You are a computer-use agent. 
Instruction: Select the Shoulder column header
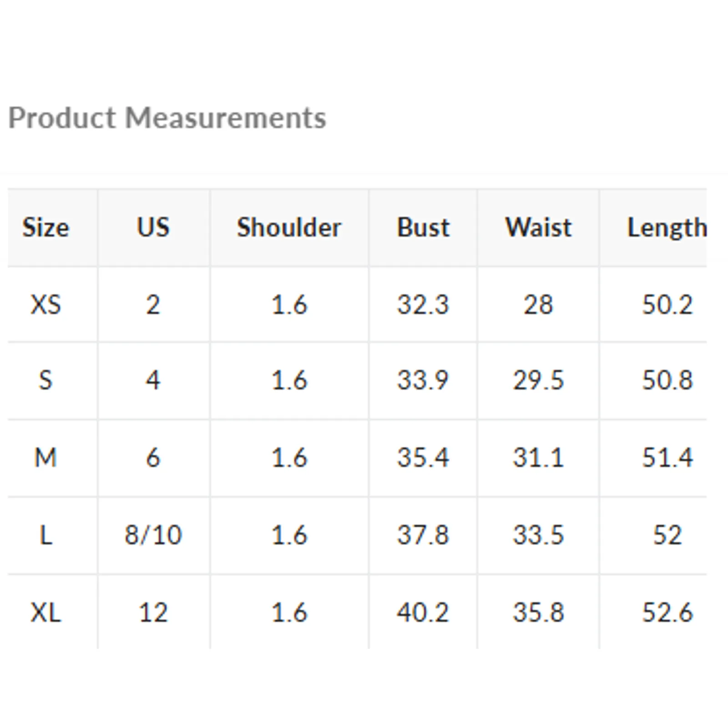(289, 227)
